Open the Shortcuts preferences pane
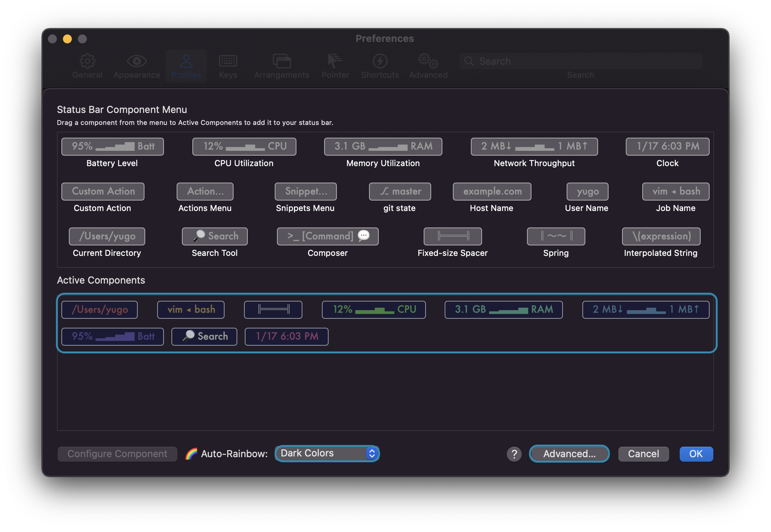 point(380,66)
